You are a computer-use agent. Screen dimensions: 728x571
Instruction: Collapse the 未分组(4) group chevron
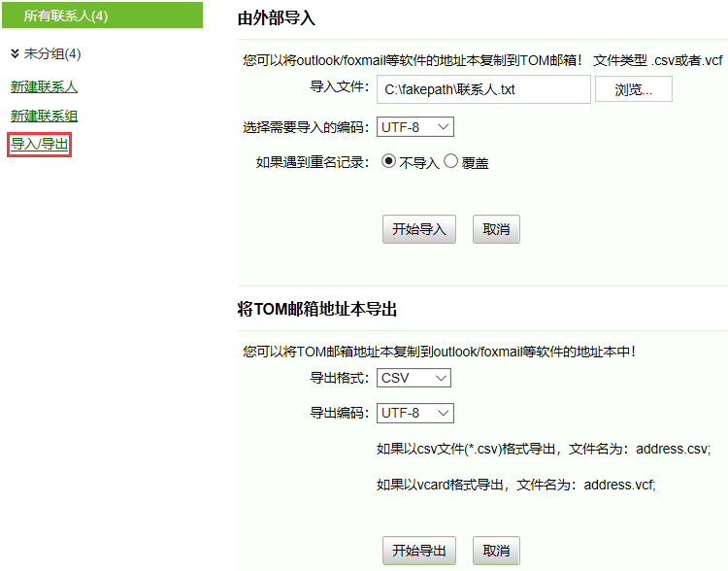(x=15, y=53)
